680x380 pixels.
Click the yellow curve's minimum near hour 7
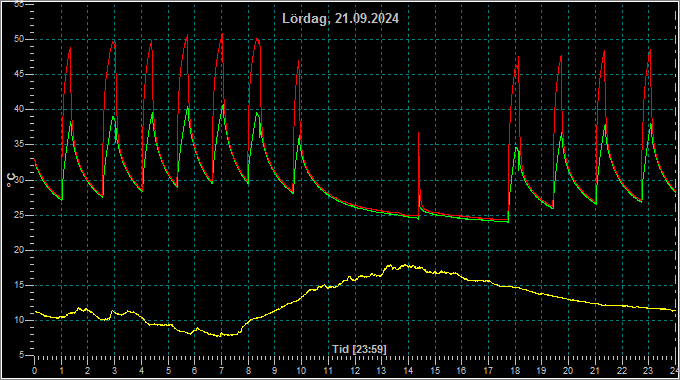point(221,335)
